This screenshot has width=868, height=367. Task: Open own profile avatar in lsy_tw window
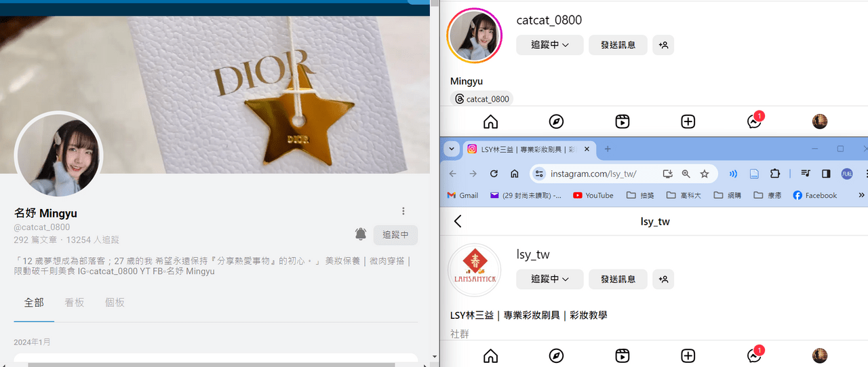820,355
